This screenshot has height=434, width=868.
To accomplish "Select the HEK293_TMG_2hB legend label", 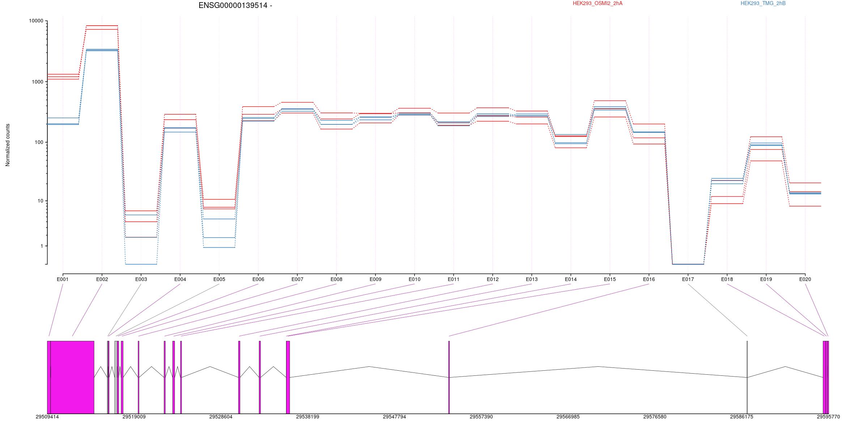I will click(x=763, y=3).
